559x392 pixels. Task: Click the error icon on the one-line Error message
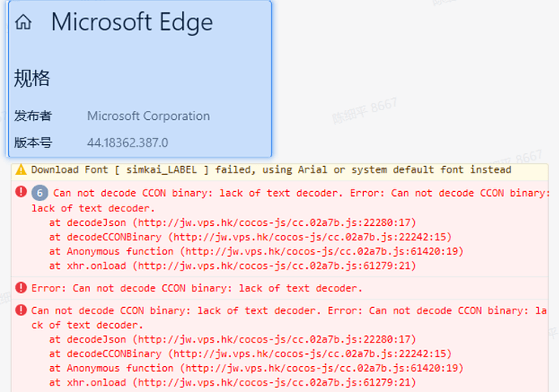(x=21, y=287)
